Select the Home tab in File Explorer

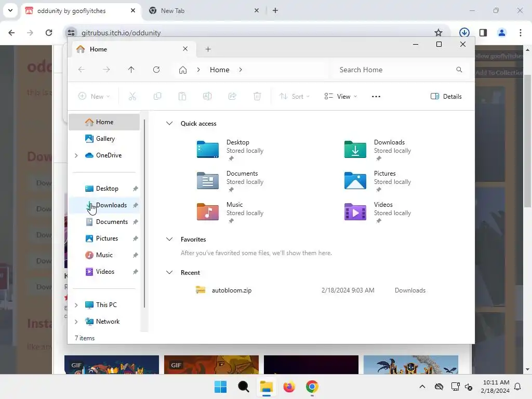coord(134,49)
